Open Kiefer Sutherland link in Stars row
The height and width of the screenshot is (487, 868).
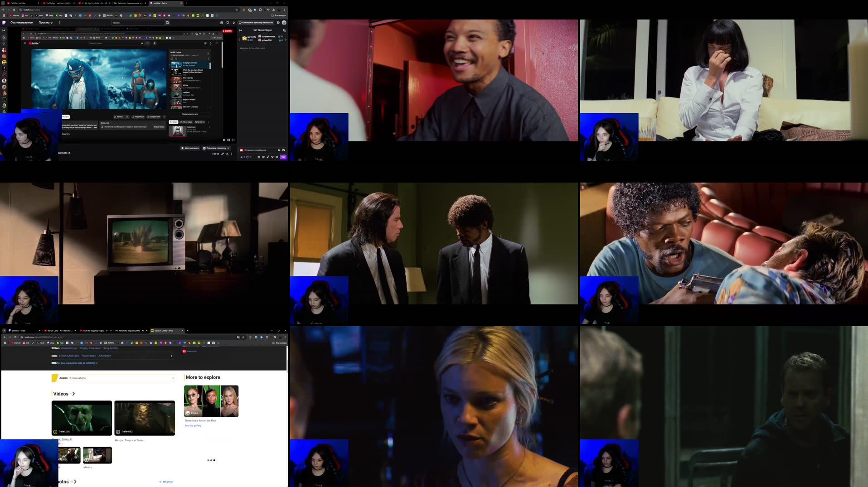[x=69, y=356]
